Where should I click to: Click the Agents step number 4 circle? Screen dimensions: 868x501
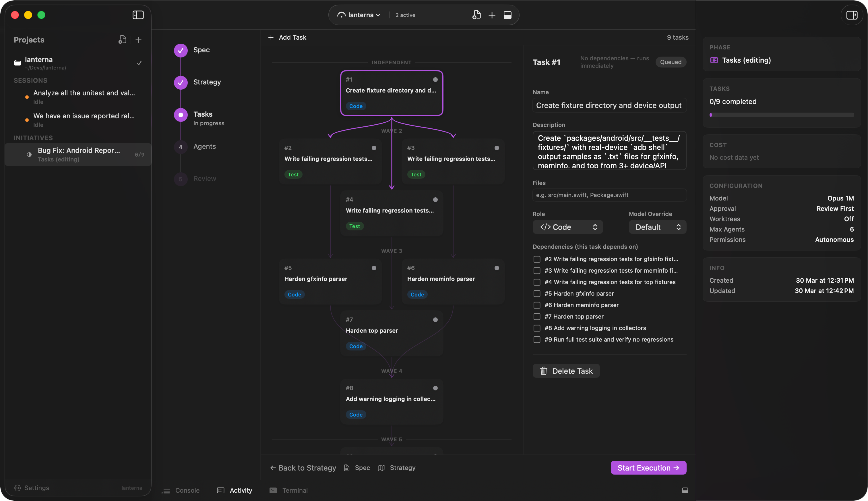[x=181, y=147]
